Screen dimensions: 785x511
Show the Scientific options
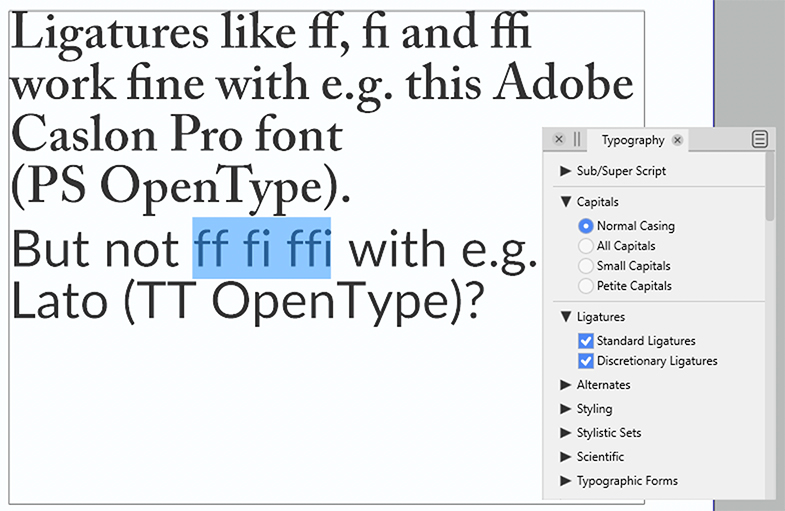pyautogui.click(x=566, y=457)
